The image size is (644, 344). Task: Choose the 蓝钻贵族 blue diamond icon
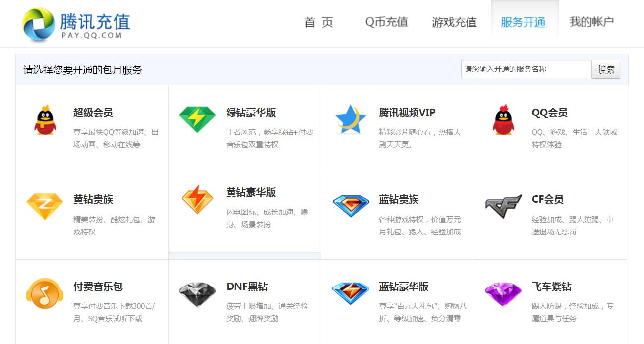[x=351, y=206]
